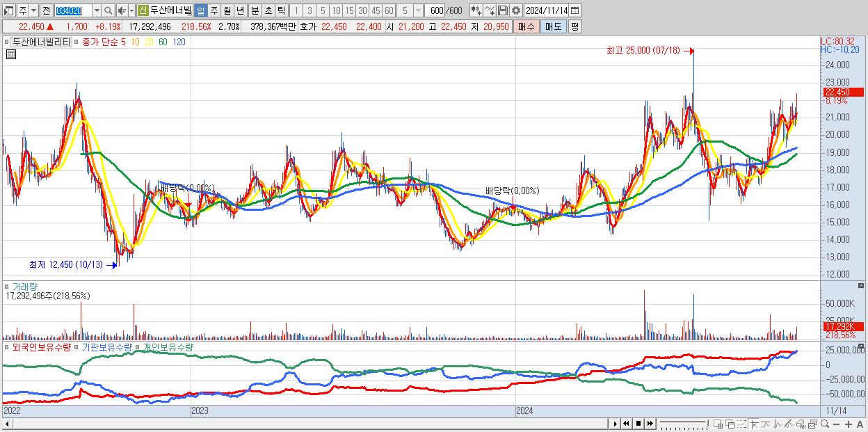Click the crosshair cursor tool icon
868x432 pixels.
(x=754, y=424)
